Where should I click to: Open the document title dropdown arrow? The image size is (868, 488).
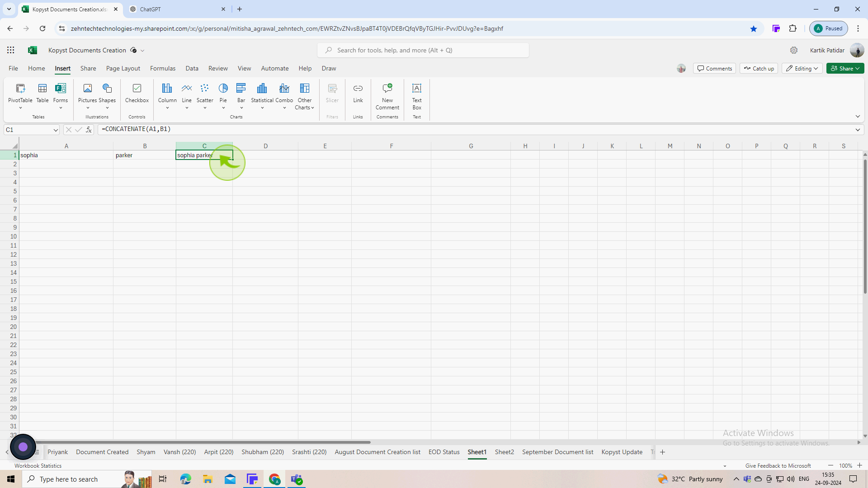(142, 51)
